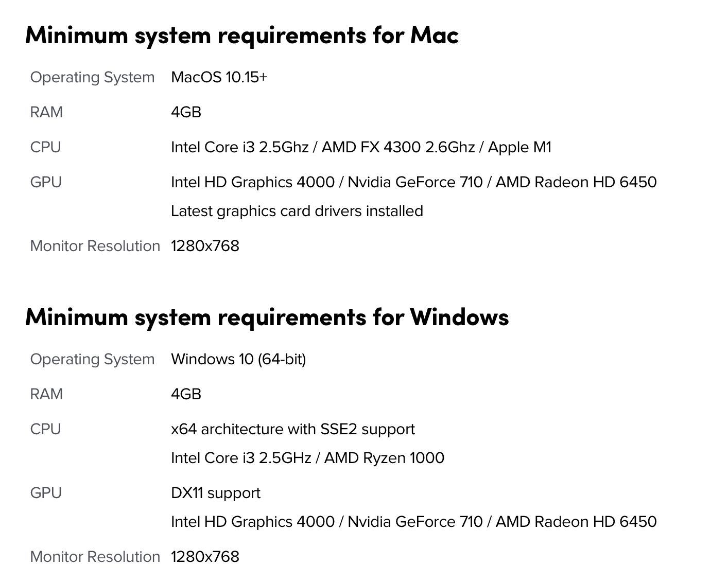The image size is (728, 584).
Task: Click the Windows GPU Intel HD Graphics line
Action: (414, 522)
